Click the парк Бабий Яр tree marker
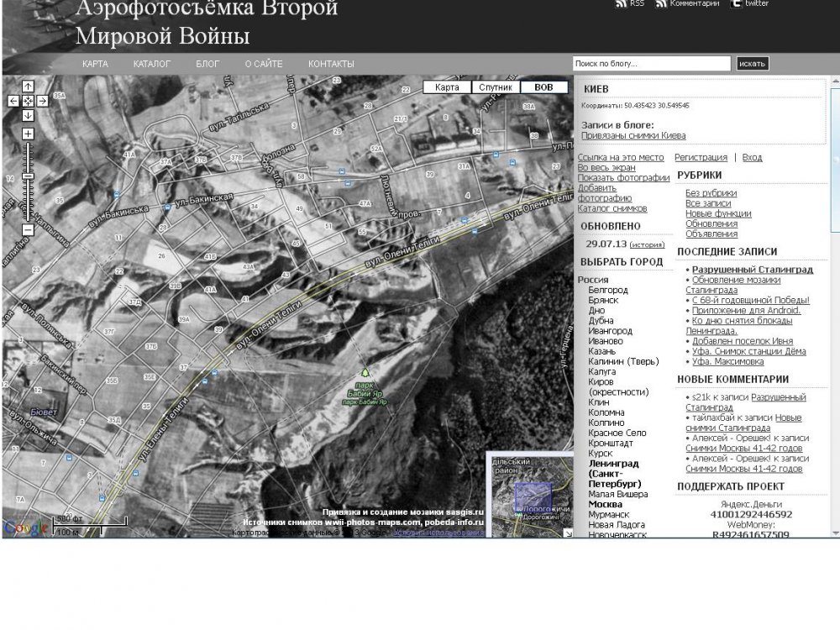Viewport: 840px width, 630px height. tap(365, 372)
